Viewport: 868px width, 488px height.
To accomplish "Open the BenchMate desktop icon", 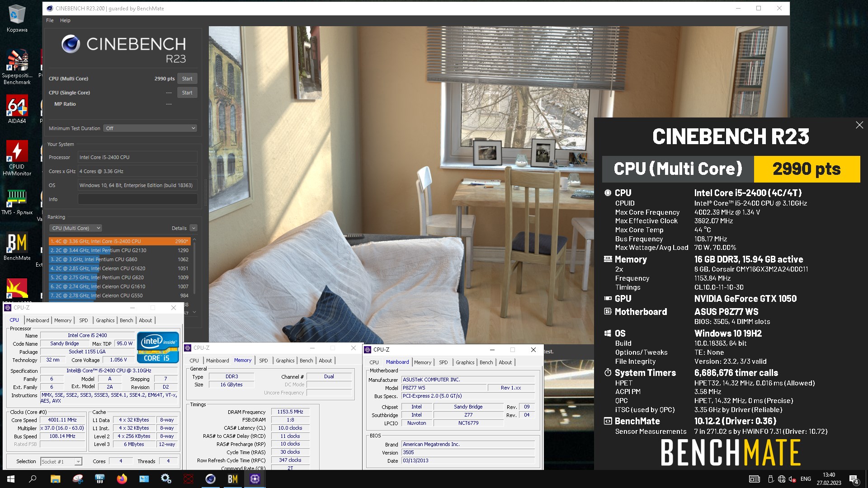I will coord(17,247).
